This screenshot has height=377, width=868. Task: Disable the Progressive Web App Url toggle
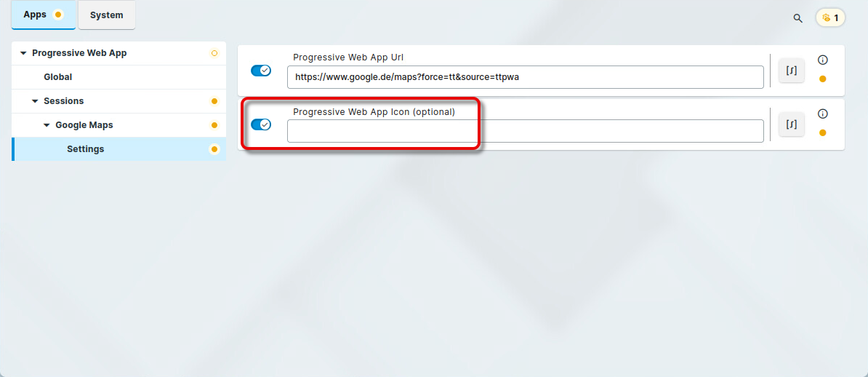coord(260,71)
